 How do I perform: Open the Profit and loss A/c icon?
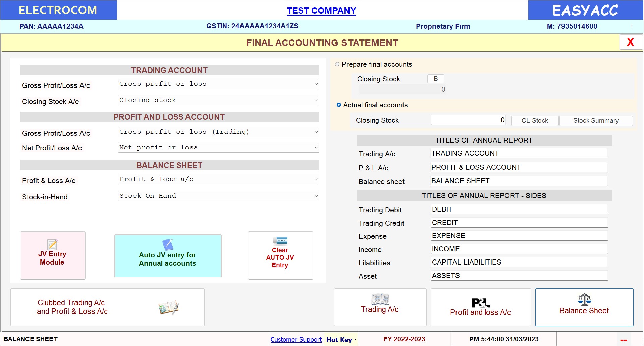tap(480, 303)
